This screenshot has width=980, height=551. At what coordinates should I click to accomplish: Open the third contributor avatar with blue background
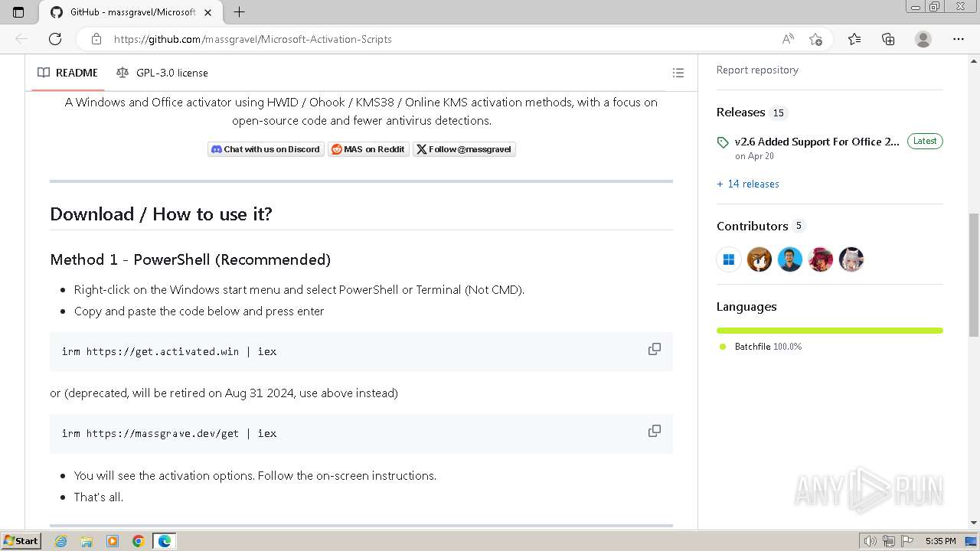pyautogui.click(x=790, y=259)
